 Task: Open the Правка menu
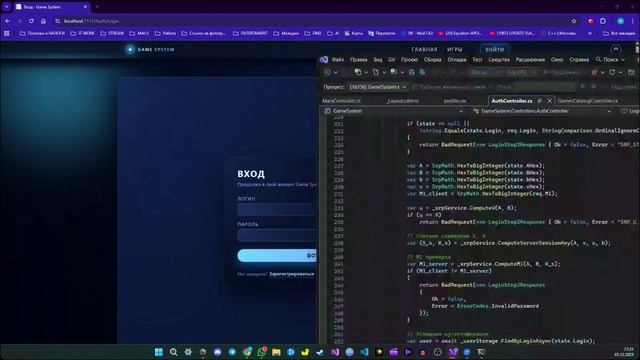[358, 60]
